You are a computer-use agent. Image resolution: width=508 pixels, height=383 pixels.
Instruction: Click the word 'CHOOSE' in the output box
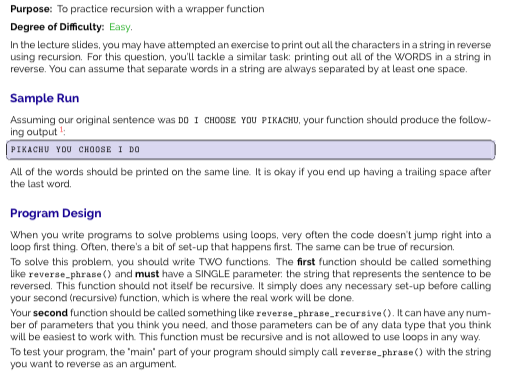(x=95, y=149)
